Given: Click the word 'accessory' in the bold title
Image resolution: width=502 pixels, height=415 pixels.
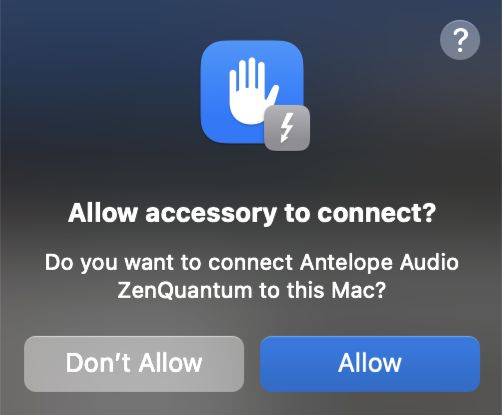Looking at the screenshot, I should [211, 214].
